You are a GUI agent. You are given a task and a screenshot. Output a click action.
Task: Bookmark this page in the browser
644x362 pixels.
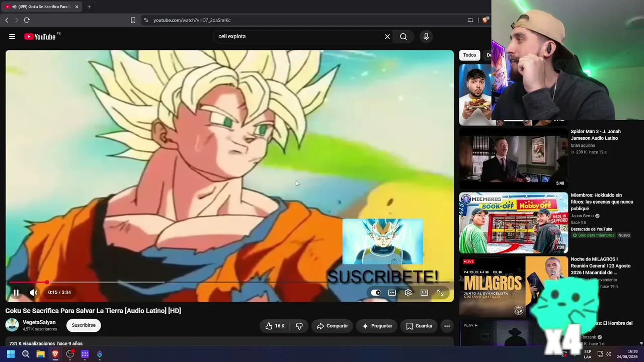coord(133,20)
